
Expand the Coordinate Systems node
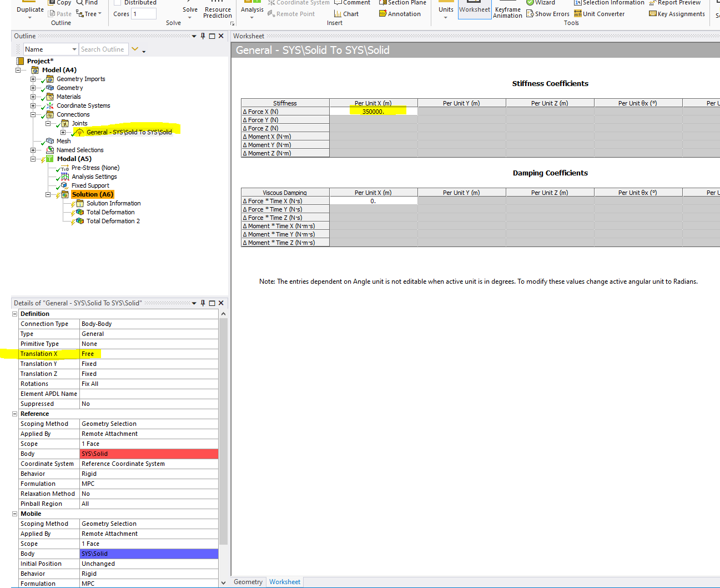[33, 105]
